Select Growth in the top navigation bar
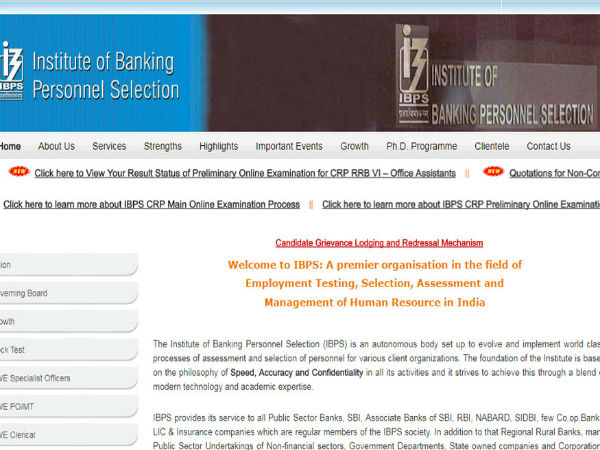The width and height of the screenshot is (600, 450). (354, 146)
